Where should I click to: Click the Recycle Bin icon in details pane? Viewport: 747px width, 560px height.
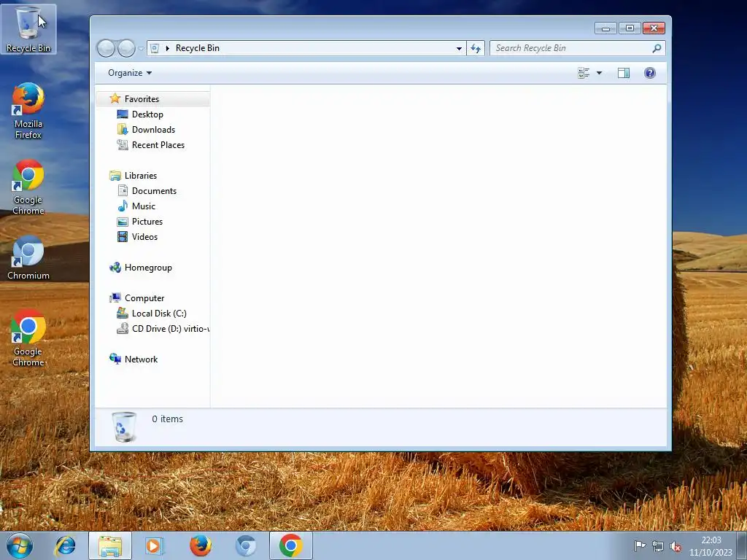click(x=124, y=427)
